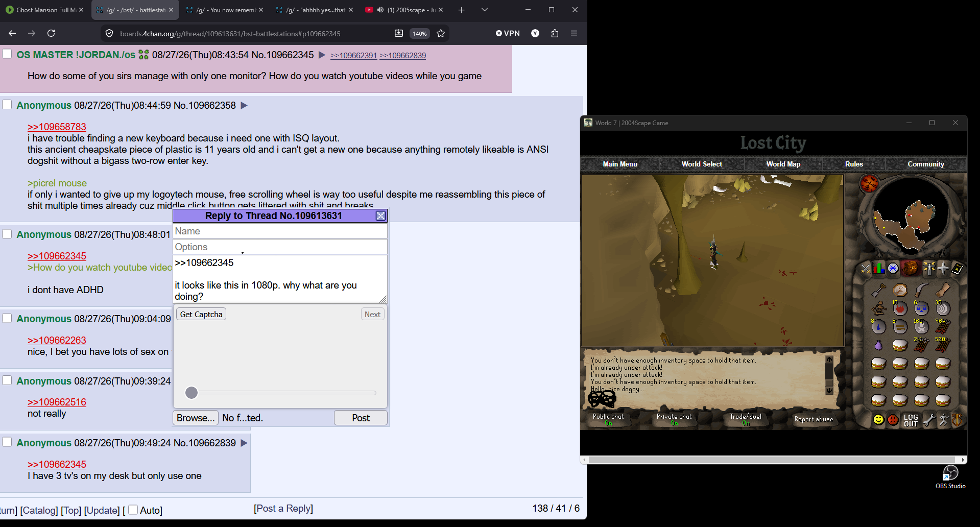Switch to the 'You now remember' tab
The width and height of the screenshot is (980, 527).
point(225,10)
